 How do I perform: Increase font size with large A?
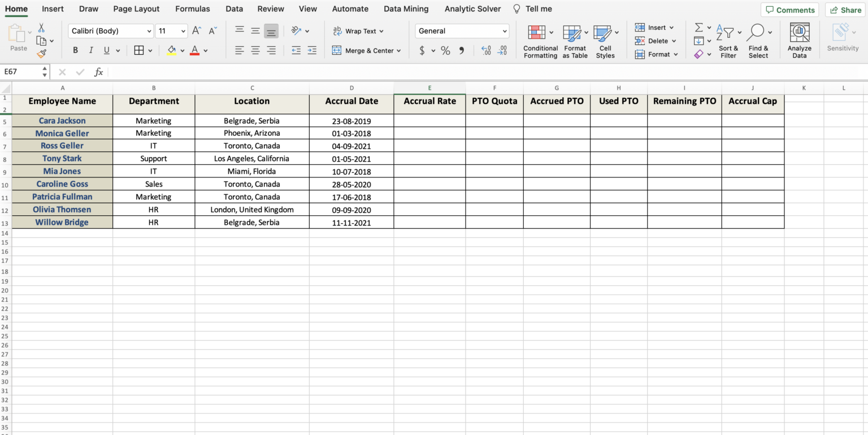196,31
